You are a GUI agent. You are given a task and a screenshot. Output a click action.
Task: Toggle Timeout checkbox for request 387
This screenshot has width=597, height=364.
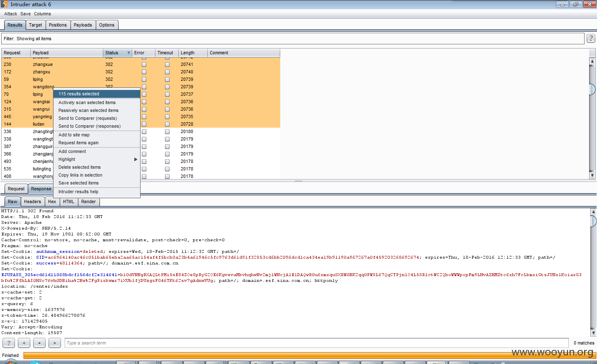pos(167,146)
